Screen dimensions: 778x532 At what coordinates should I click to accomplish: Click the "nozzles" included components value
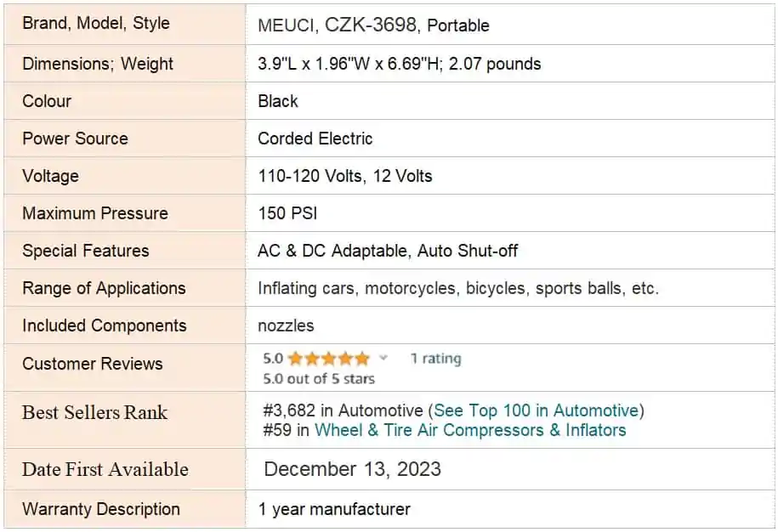tap(286, 325)
